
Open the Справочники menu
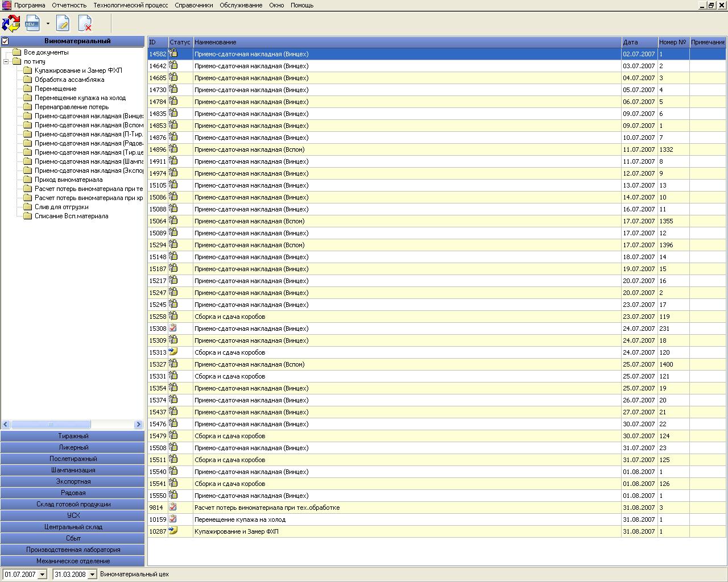(x=193, y=5)
